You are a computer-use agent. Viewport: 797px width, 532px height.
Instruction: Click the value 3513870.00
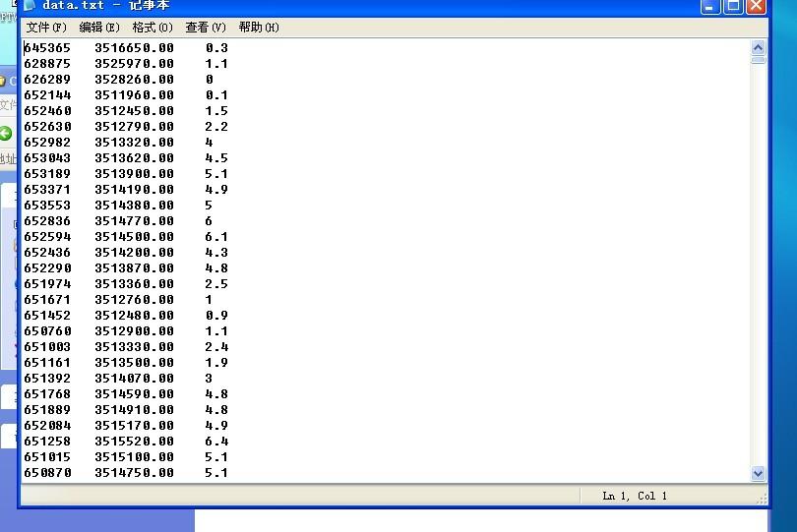pos(134,268)
